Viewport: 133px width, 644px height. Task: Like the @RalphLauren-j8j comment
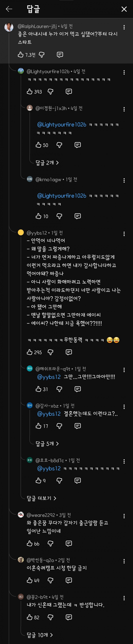[21, 54]
